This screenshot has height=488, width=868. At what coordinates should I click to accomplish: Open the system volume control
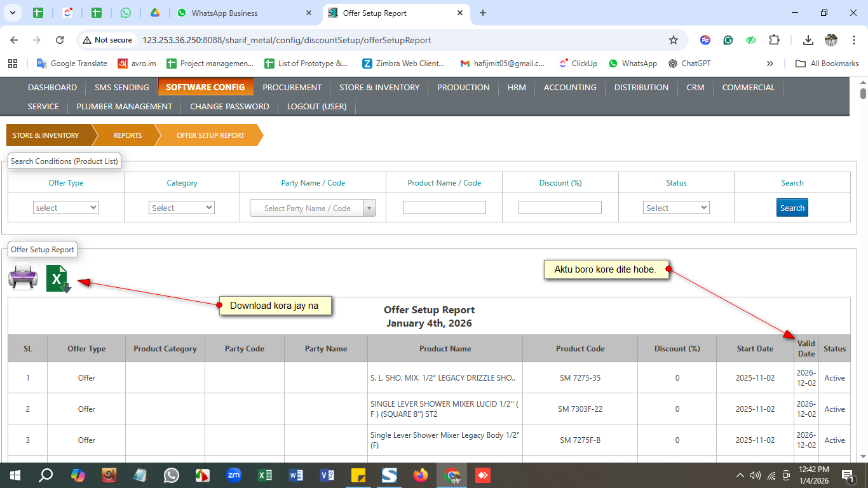coord(756,475)
